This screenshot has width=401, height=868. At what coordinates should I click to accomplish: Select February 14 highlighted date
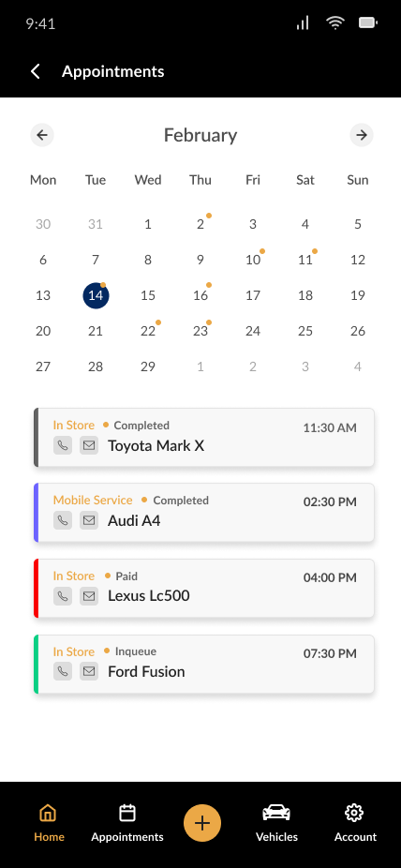[x=96, y=295]
